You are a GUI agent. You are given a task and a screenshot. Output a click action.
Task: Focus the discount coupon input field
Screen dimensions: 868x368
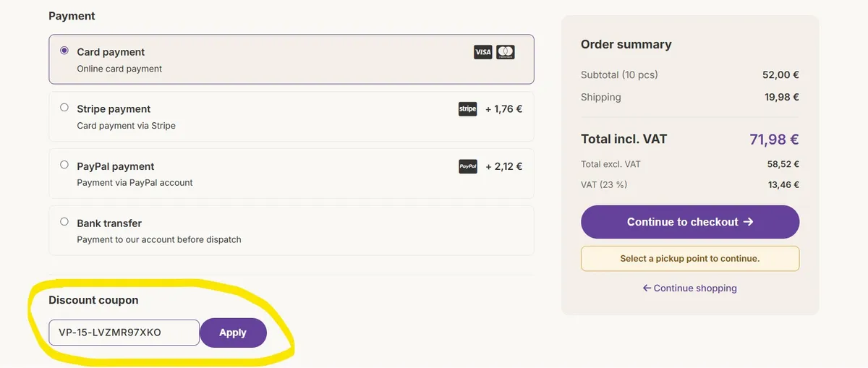tap(124, 333)
